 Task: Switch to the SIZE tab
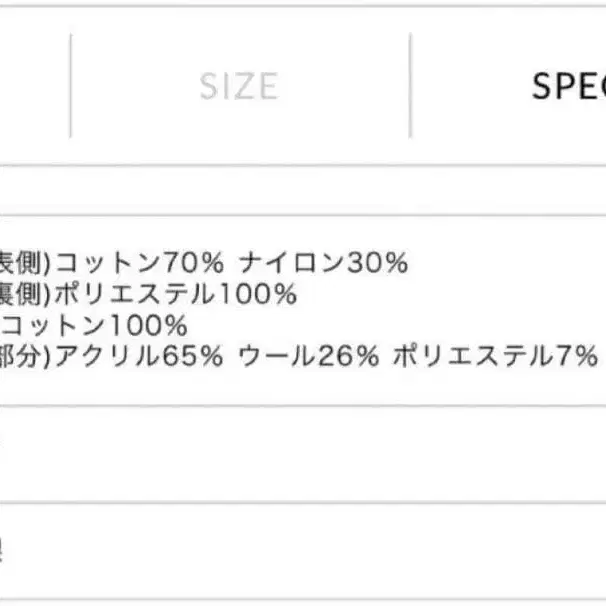point(238,86)
